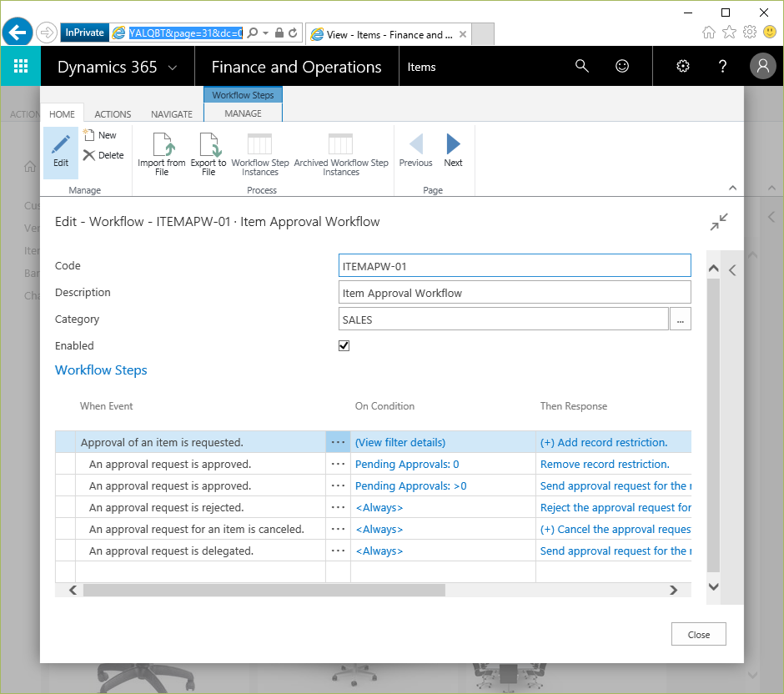Uncheck the Enabled checkbox

pyautogui.click(x=344, y=346)
